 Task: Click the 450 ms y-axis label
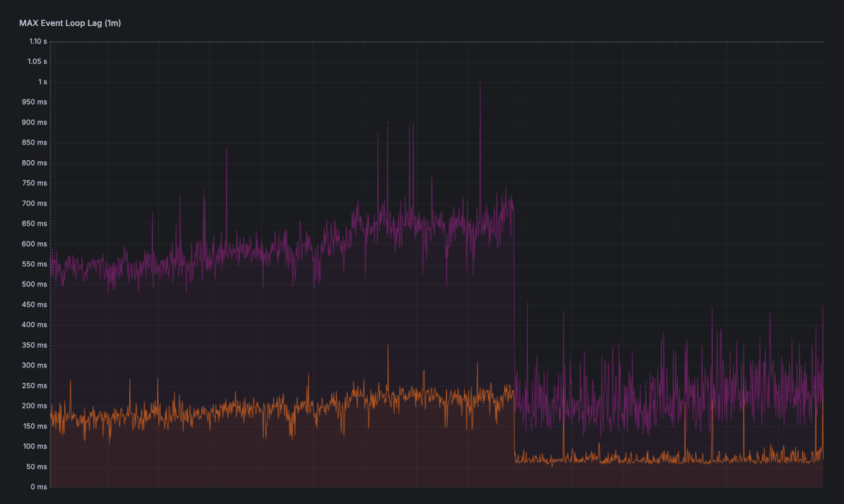click(34, 305)
